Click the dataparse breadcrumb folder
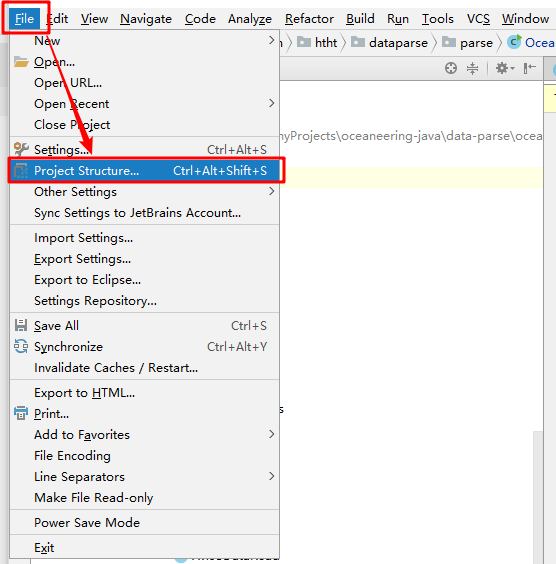556x564 pixels. click(389, 43)
